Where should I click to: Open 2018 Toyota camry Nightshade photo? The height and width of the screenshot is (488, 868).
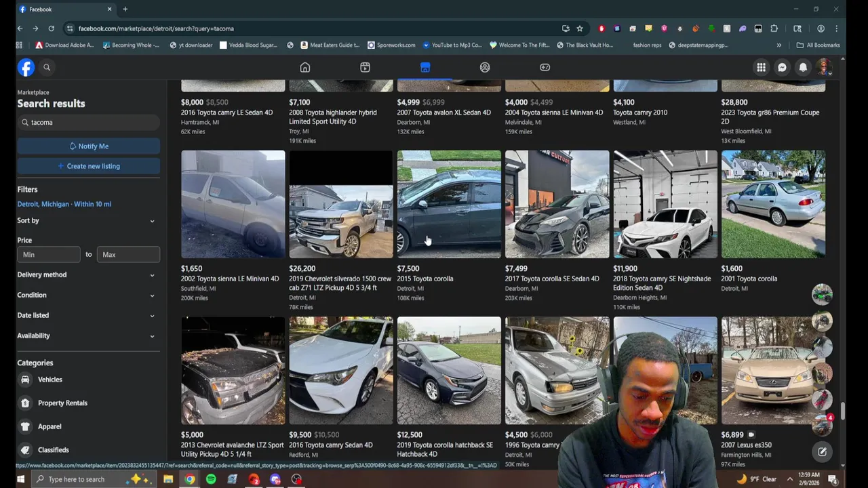coord(665,204)
